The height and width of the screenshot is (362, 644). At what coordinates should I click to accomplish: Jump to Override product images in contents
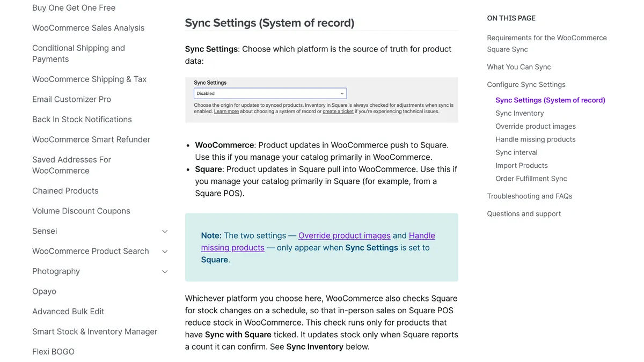pos(536,127)
